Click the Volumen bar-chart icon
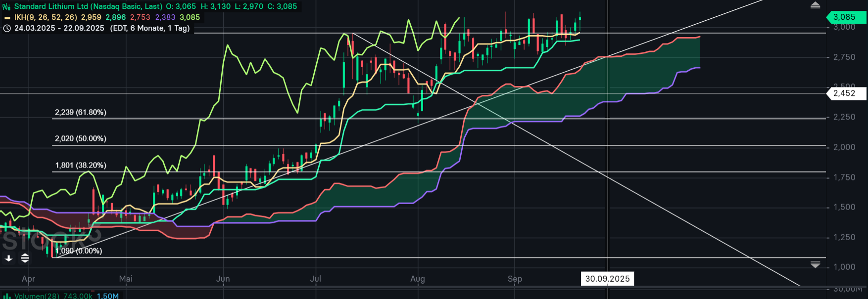 [x=7, y=296]
